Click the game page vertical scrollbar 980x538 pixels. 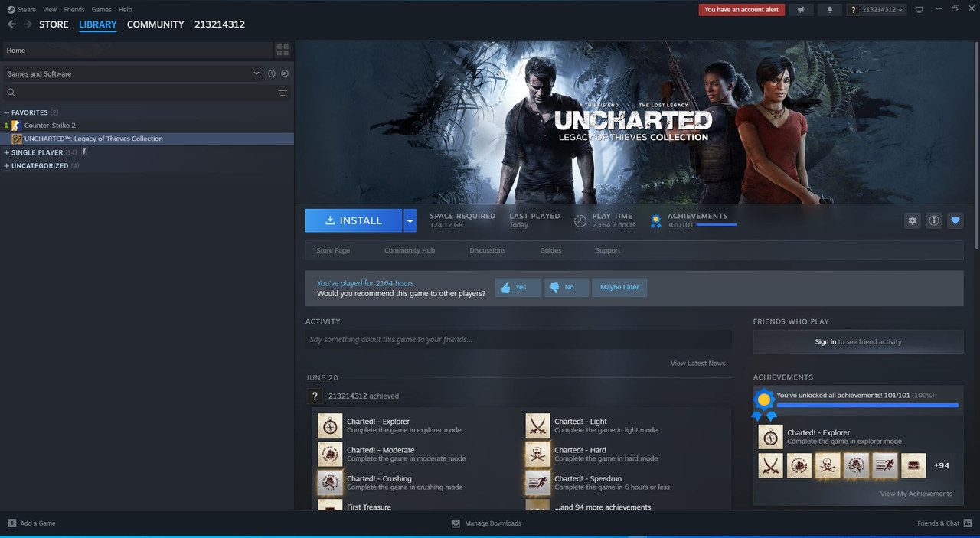pyautogui.click(x=976, y=145)
